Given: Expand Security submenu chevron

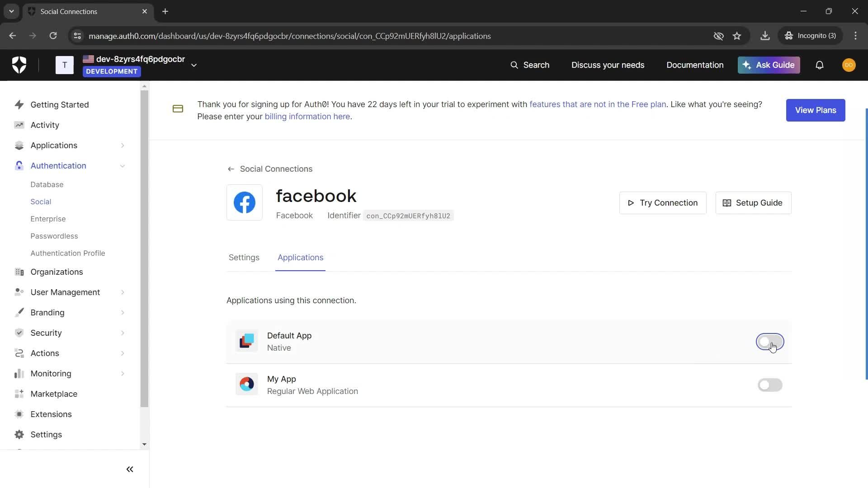Looking at the screenshot, I should (x=123, y=333).
